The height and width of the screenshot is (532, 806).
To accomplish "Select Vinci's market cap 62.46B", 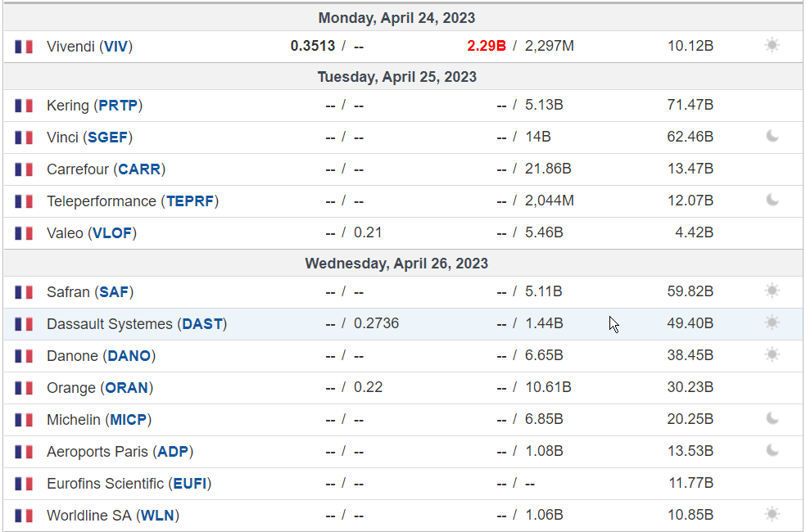I will point(691,138).
